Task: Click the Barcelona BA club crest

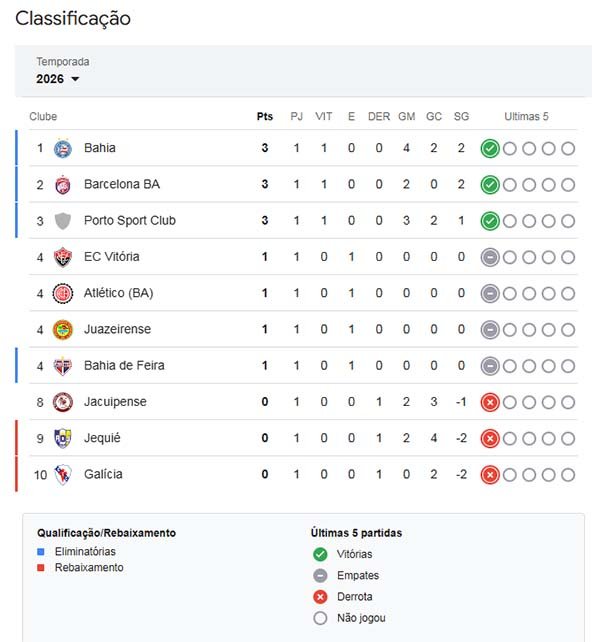Action: click(x=63, y=184)
